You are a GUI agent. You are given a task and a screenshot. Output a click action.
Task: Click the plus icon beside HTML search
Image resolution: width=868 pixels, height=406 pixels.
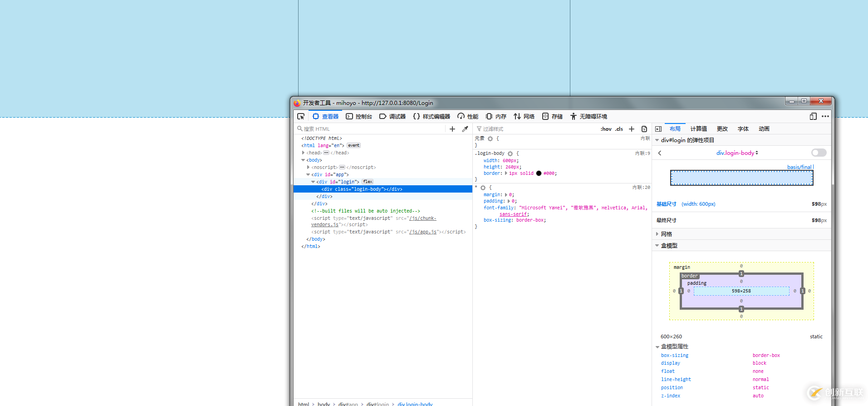452,129
